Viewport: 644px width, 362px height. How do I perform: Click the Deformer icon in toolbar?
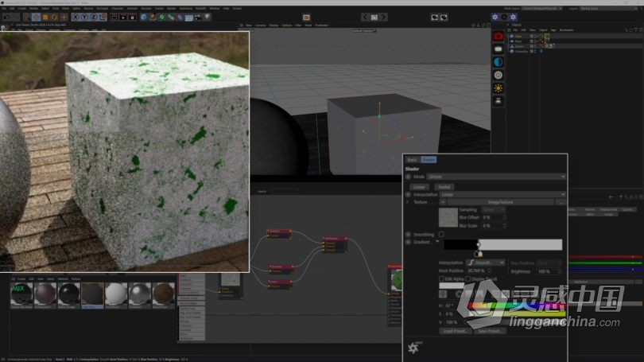[180, 18]
